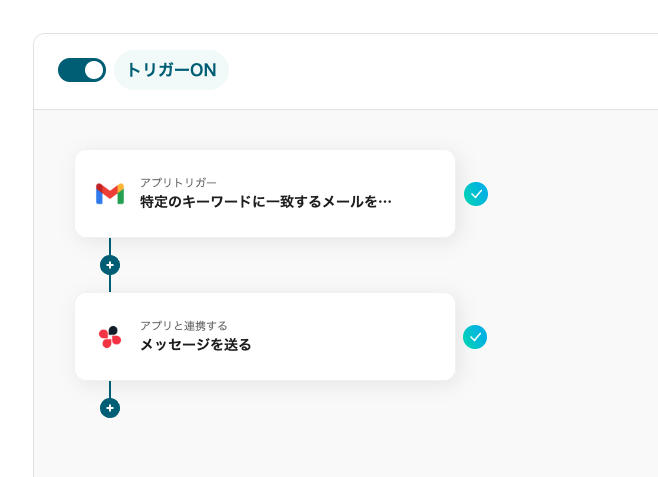Click the Gmail app icon
This screenshot has width=658, height=477.
110,193
